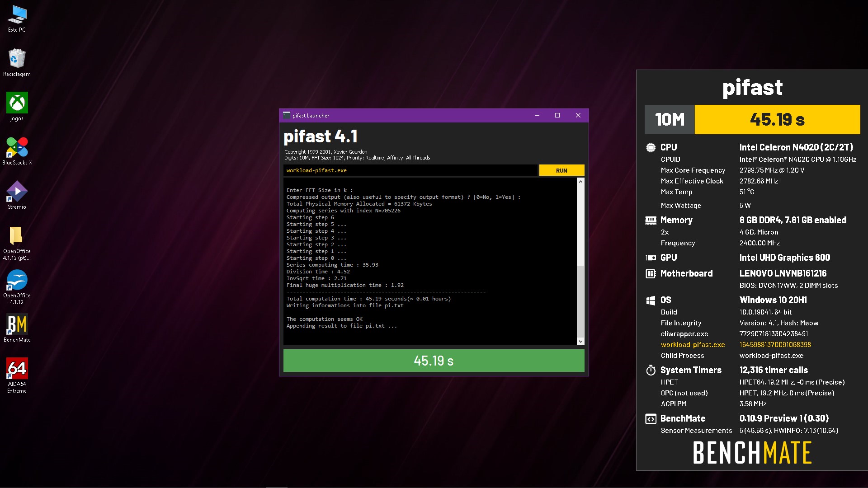Click the pifast Launcher title bar icon
Screen dimensions: 868x488
(x=287, y=115)
